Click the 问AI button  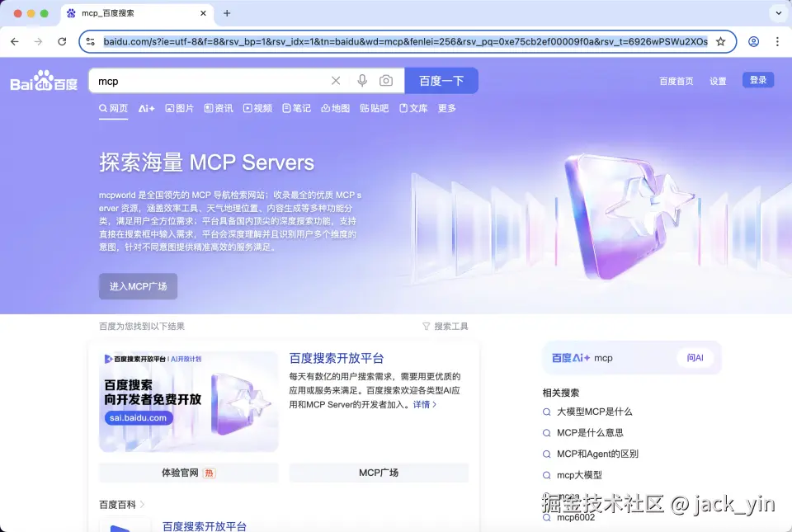click(x=695, y=357)
